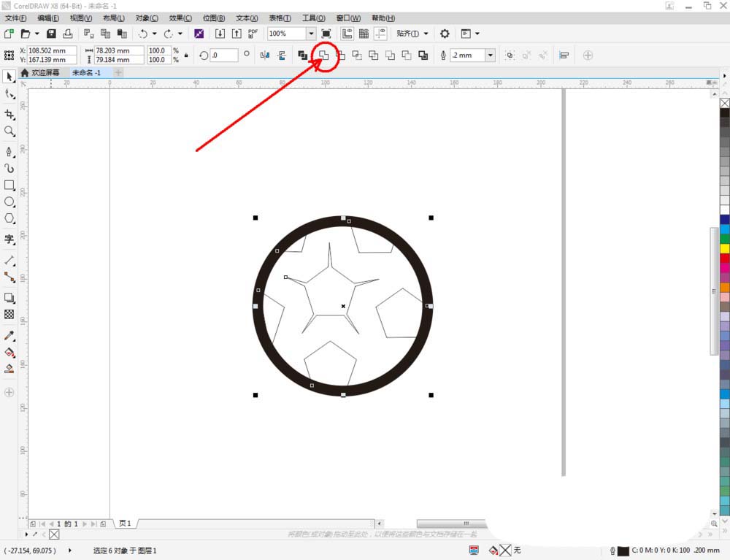The image size is (730, 560).
Task: Click the object origin reference grid
Action: pos(9,55)
